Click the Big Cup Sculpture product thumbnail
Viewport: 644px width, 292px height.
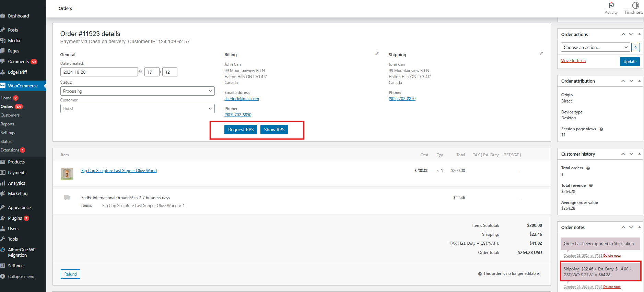(67, 173)
